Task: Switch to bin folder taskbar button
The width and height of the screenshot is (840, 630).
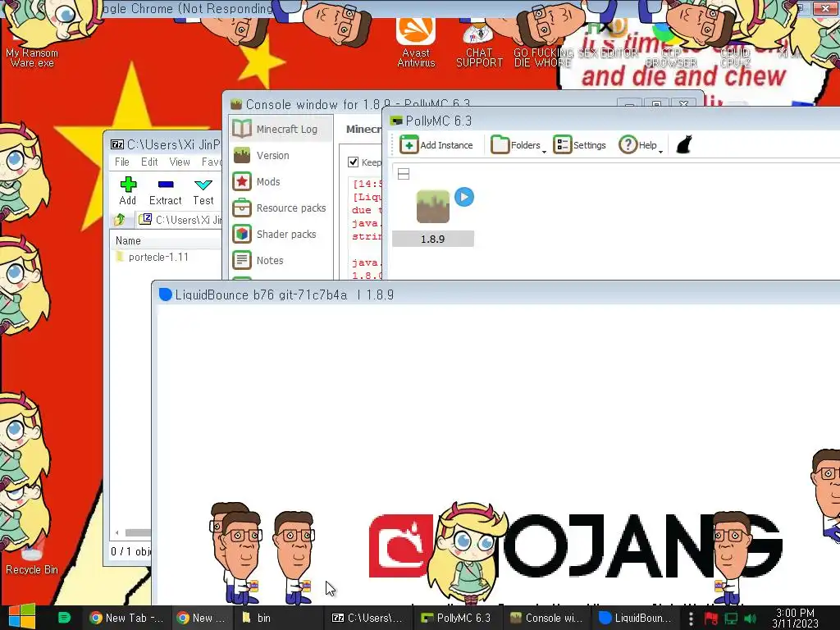Action: coord(279,618)
